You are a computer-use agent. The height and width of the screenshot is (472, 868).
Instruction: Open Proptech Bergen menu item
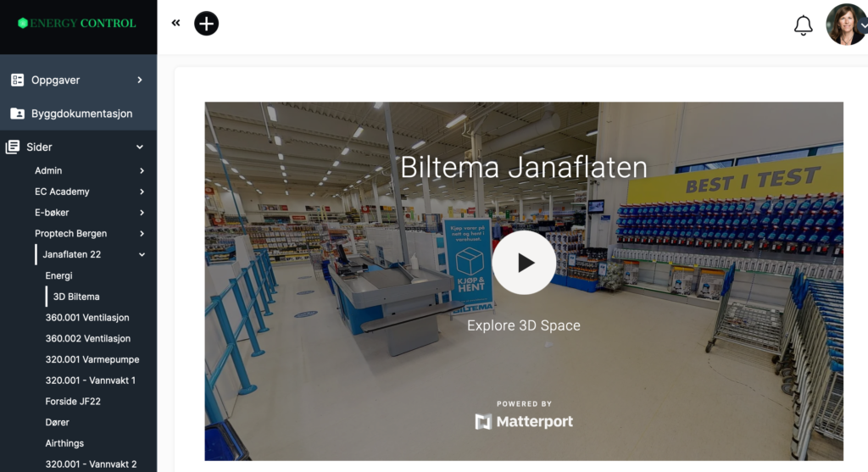(71, 234)
